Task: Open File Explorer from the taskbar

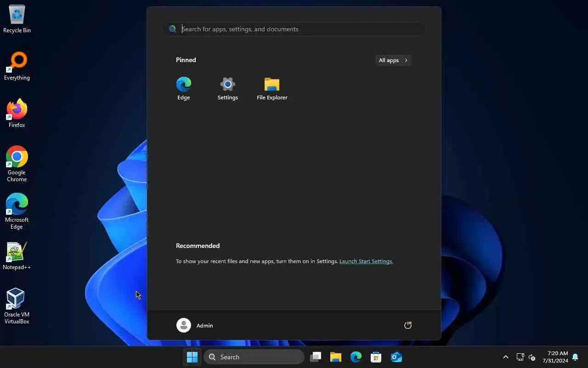Action: pyautogui.click(x=336, y=357)
